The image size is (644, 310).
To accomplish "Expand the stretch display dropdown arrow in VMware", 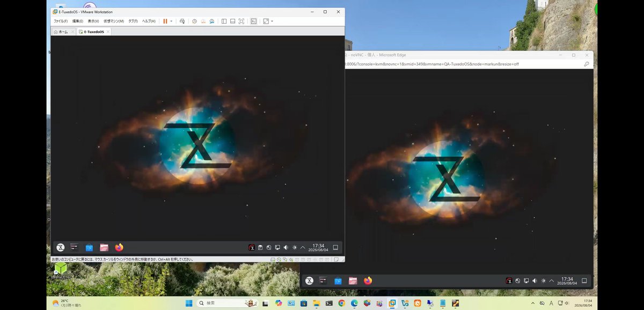I will click(x=272, y=21).
